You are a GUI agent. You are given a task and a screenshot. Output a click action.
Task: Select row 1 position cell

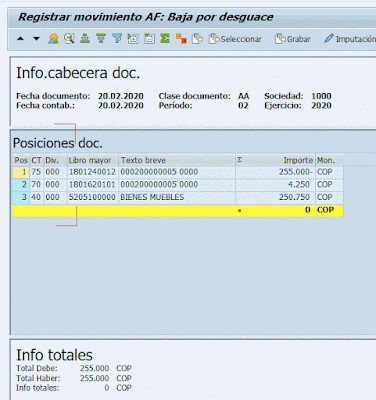[21, 172]
